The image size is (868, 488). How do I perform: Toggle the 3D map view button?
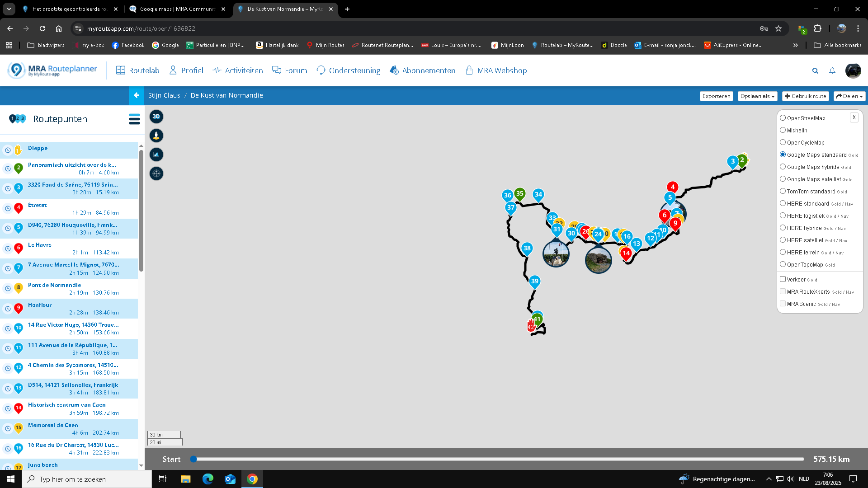pos(156,117)
